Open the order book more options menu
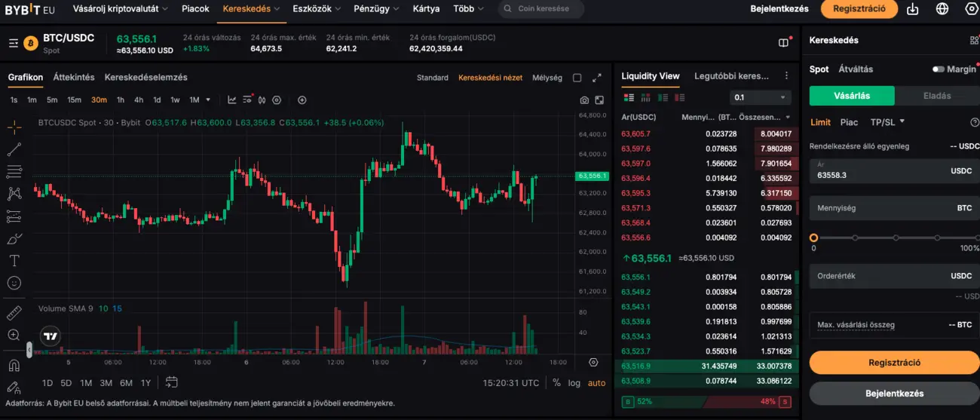The height and width of the screenshot is (420, 980). [x=786, y=76]
